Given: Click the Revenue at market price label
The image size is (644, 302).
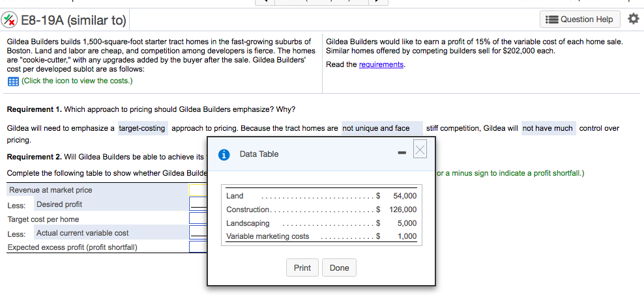Looking at the screenshot, I should [x=51, y=190].
